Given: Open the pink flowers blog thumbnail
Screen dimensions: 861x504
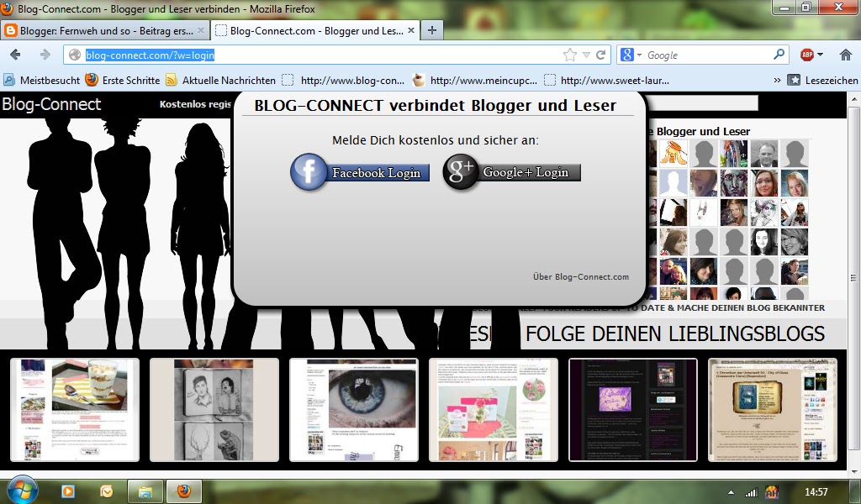Looking at the screenshot, I should [x=493, y=410].
